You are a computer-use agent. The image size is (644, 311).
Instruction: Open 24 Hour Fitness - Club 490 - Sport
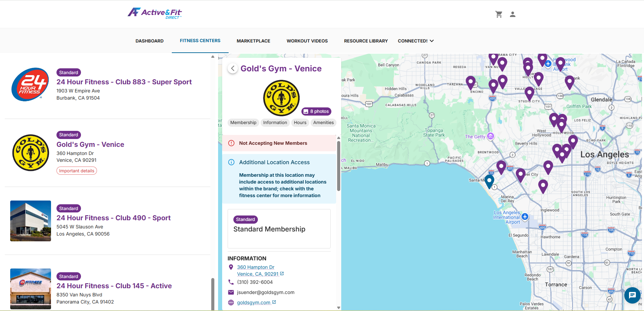click(113, 218)
